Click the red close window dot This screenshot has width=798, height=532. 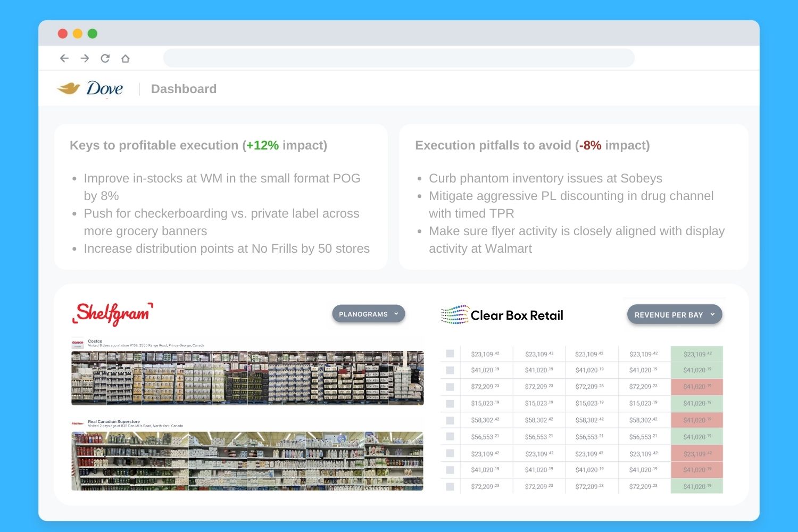click(x=63, y=34)
